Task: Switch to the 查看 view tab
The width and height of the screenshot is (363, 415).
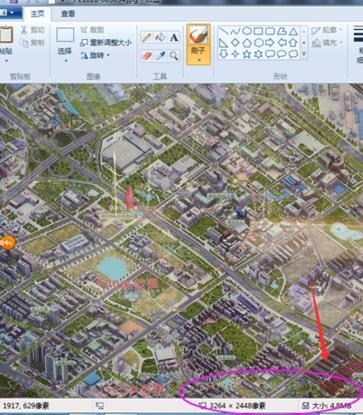Action: point(68,14)
